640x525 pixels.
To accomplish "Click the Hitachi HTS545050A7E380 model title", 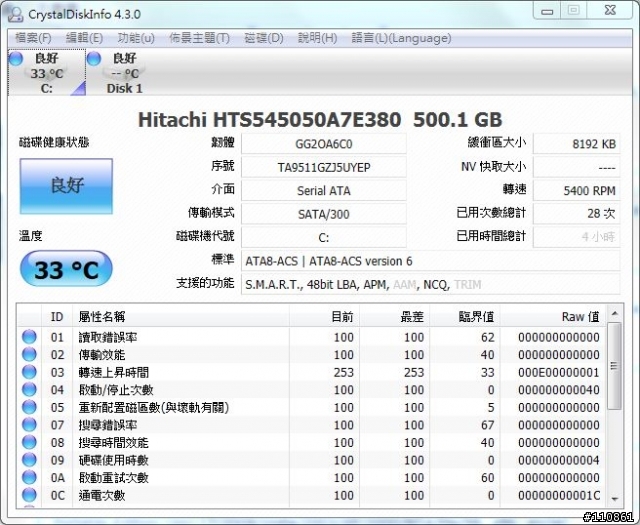I will 320,120.
